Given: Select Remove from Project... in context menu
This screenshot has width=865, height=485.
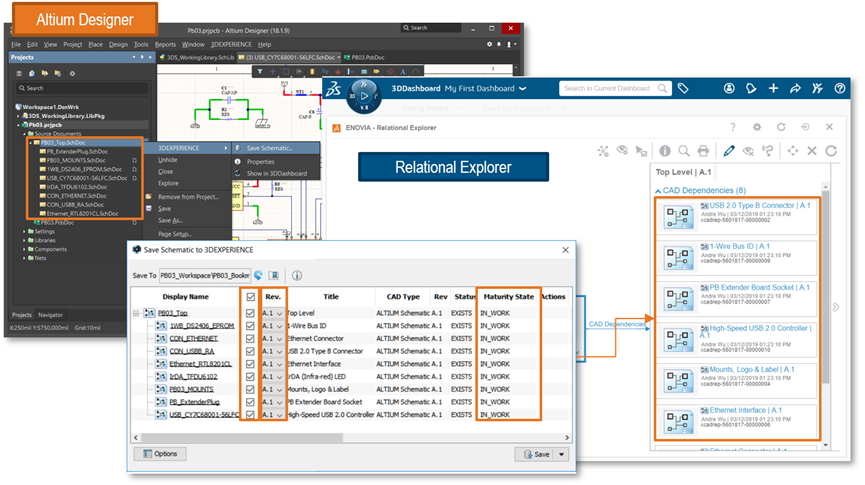Looking at the screenshot, I should point(188,197).
